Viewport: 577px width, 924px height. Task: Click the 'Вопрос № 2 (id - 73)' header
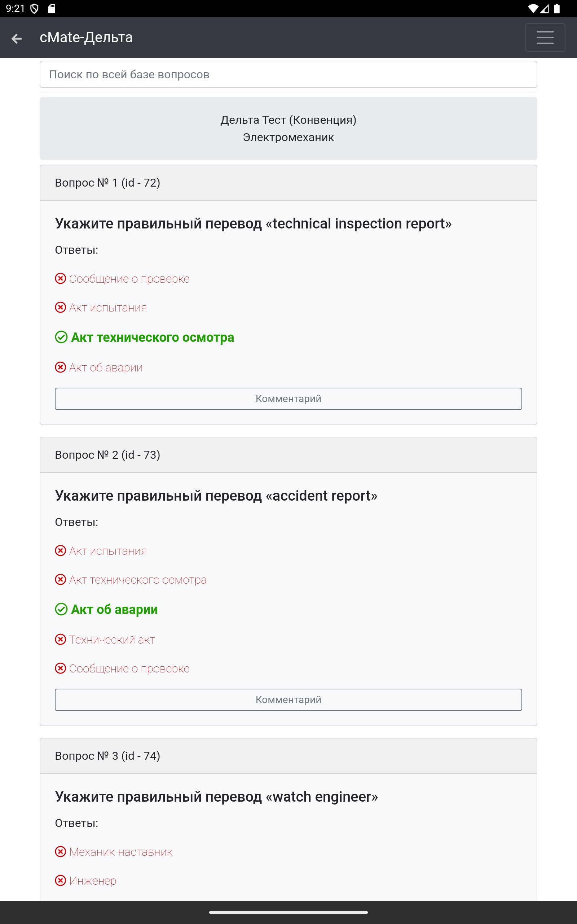[107, 455]
